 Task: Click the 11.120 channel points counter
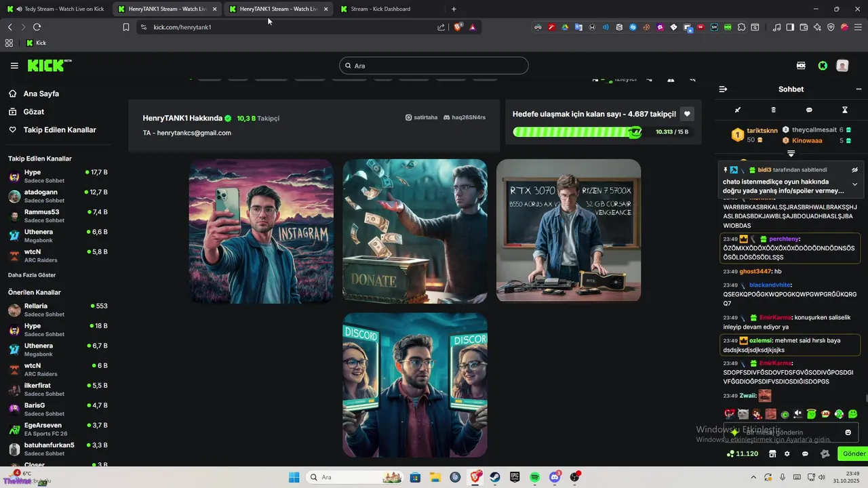pyautogui.click(x=743, y=453)
